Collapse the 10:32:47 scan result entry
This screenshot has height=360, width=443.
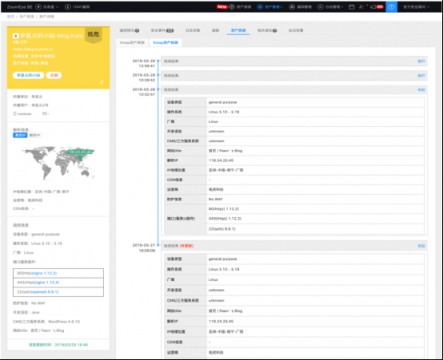pos(421,90)
